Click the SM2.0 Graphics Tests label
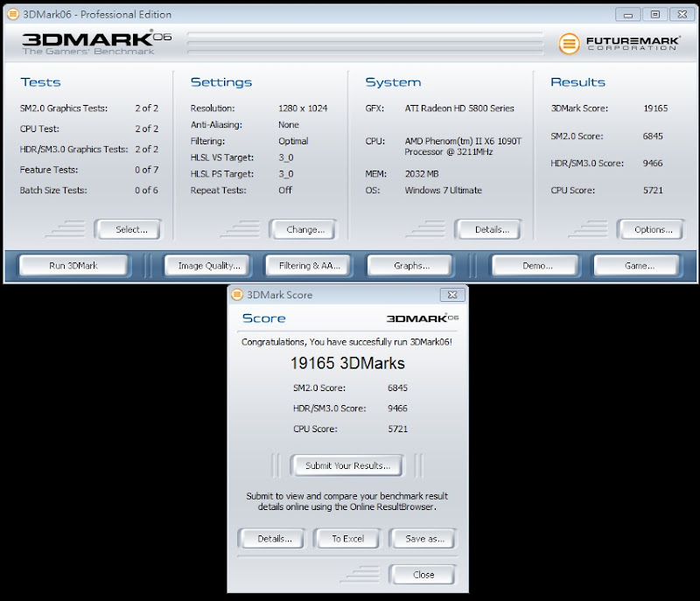The width and height of the screenshot is (700, 601). [x=64, y=108]
